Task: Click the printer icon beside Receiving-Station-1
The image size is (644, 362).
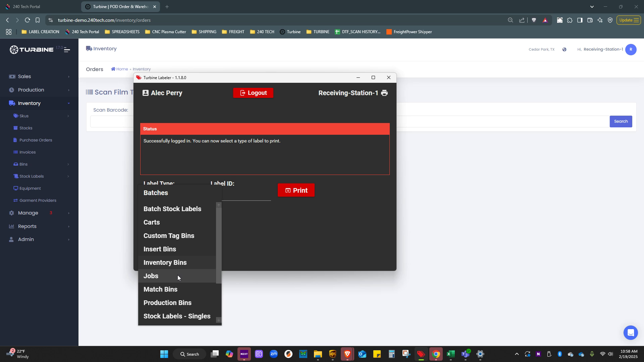Action: (384, 93)
